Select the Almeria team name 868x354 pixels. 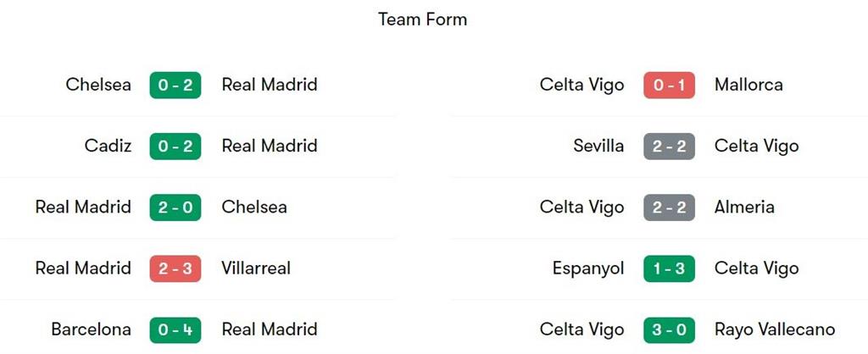click(744, 207)
